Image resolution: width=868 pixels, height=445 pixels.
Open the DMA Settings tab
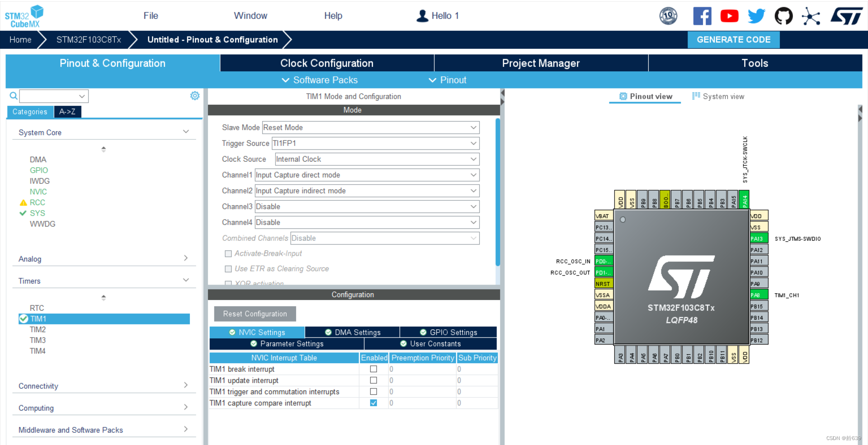(353, 332)
